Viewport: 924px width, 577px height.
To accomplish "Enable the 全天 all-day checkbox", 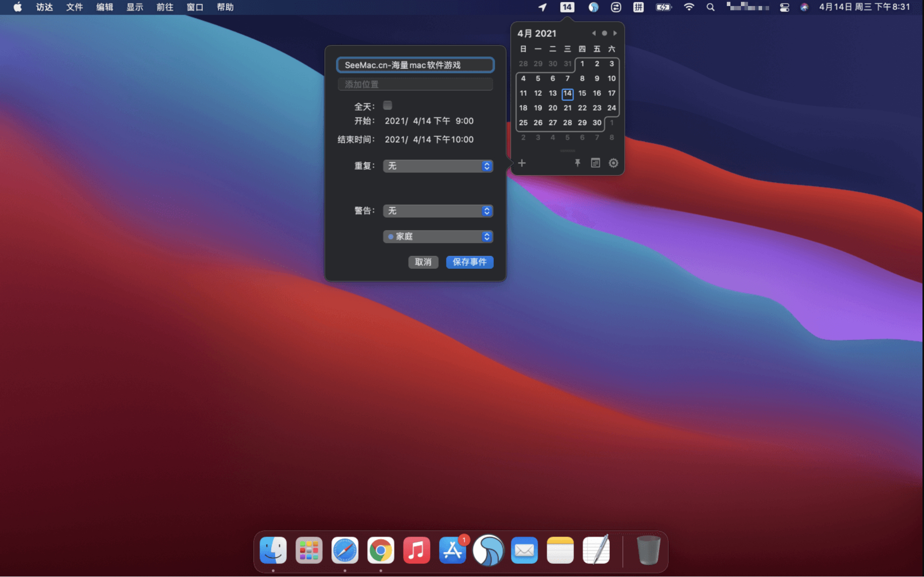I will (387, 105).
